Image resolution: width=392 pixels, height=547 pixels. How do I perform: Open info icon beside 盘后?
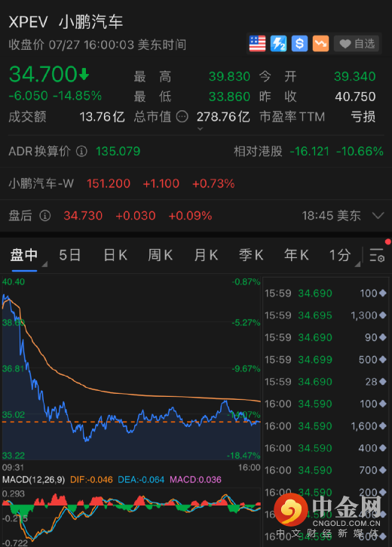click(45, 216)
